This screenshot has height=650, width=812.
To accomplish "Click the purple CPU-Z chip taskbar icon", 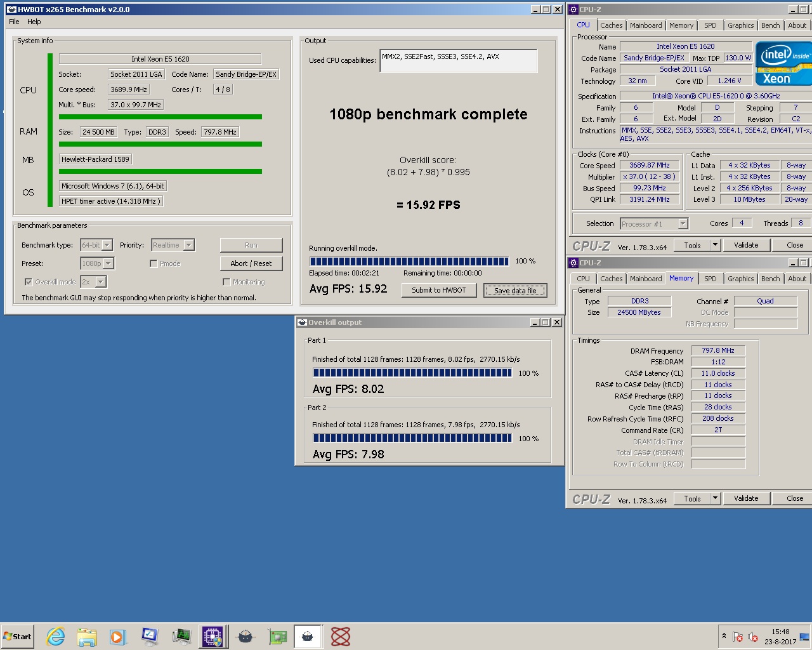I will coord(213,636).
